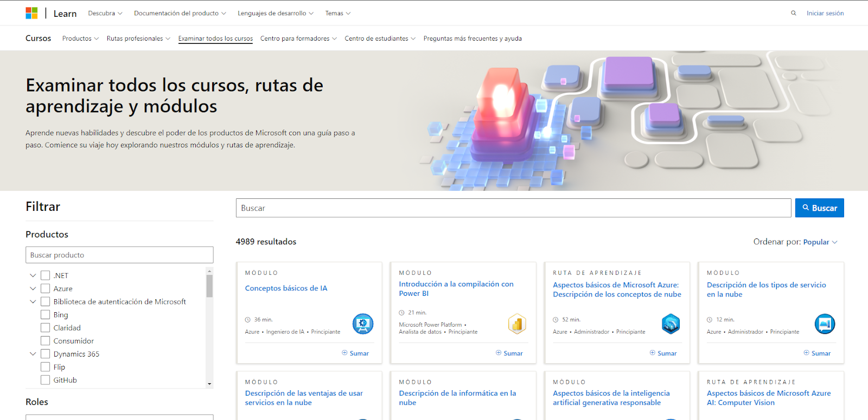Click Sumar plus icon on Power BI module
This screenshot has width=868, height=420.
[499, 353]
